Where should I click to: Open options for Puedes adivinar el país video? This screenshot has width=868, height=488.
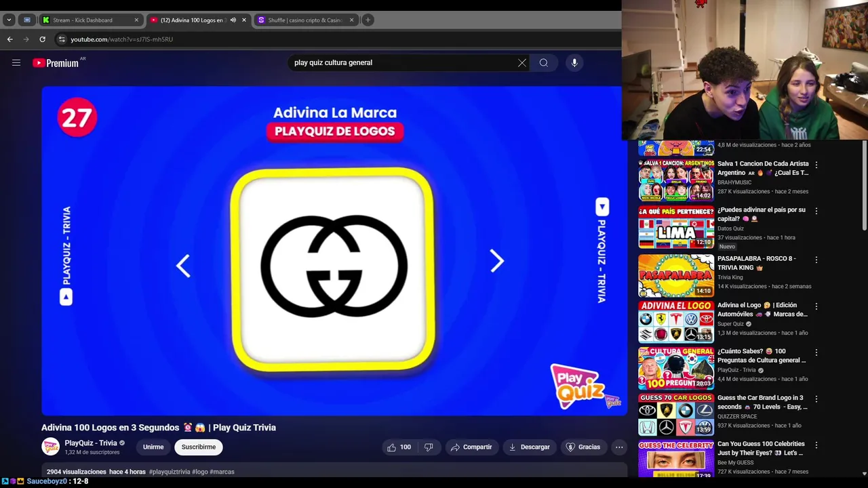[x=816, y=211]
